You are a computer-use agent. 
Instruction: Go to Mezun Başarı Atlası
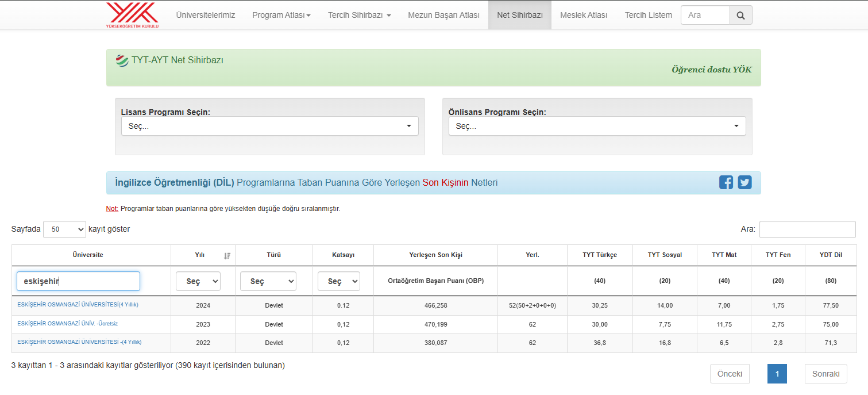pos(443,15)
